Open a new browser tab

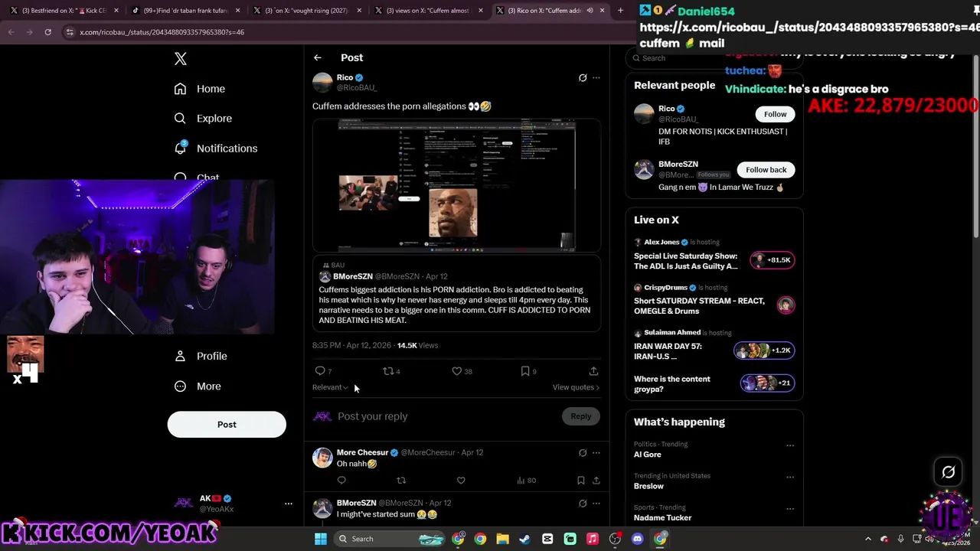[x=620, y=11]
